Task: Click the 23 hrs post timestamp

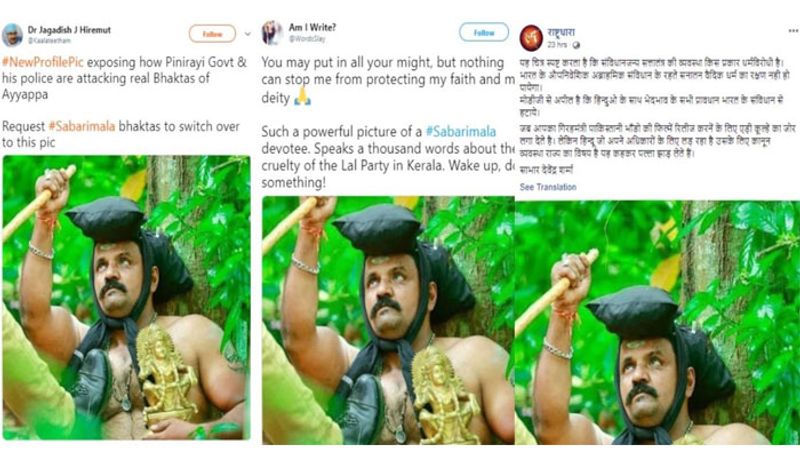Action: coord(559,45)
